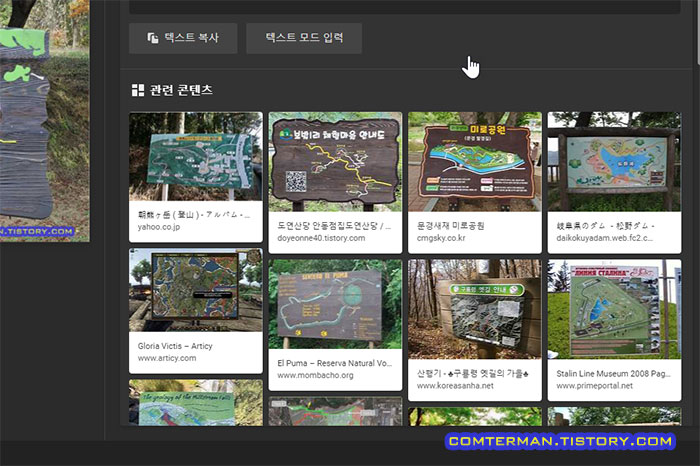Open the cmgsky.co.kr source link
This screenshot has height=466, width=700.
(441, 238)
